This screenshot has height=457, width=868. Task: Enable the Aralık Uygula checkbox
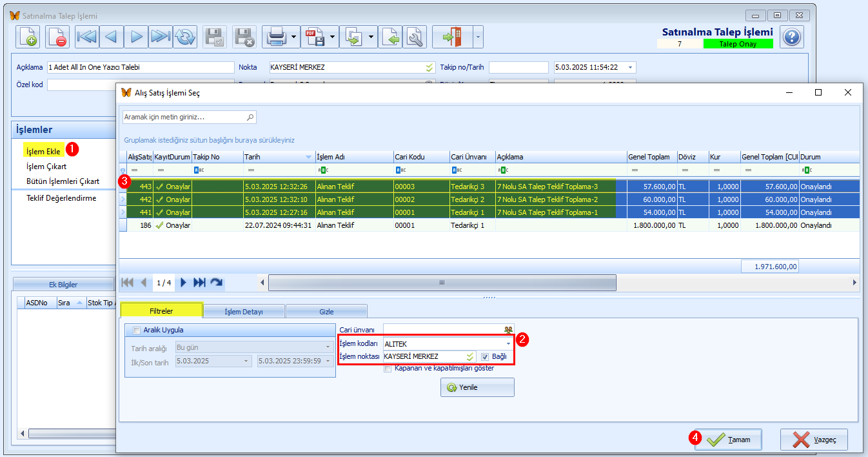click(x=136, y=330)
